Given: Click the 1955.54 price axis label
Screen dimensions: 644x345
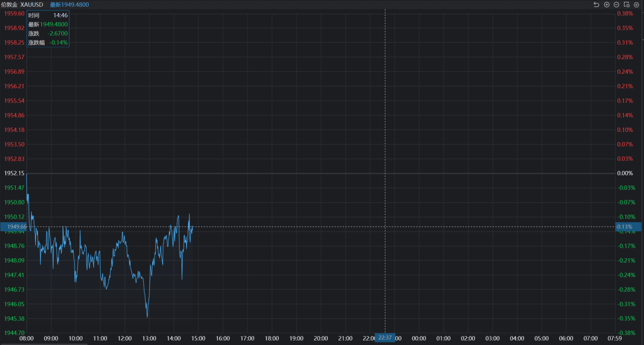Looking at the screenshot, I should coord(14,100).
